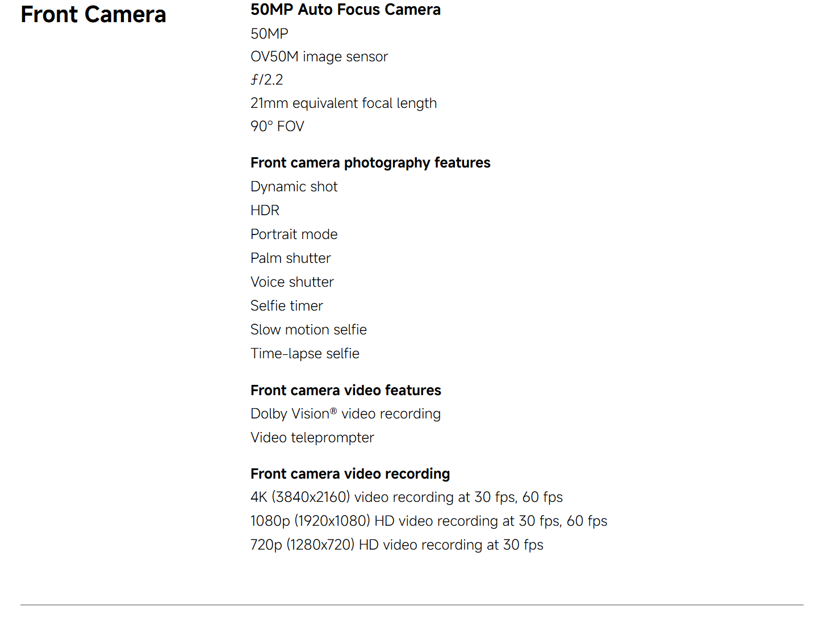Click the Front camera video features heading
Image resolution: width=840 pixels, height=620 pixels.
[345, 391]
